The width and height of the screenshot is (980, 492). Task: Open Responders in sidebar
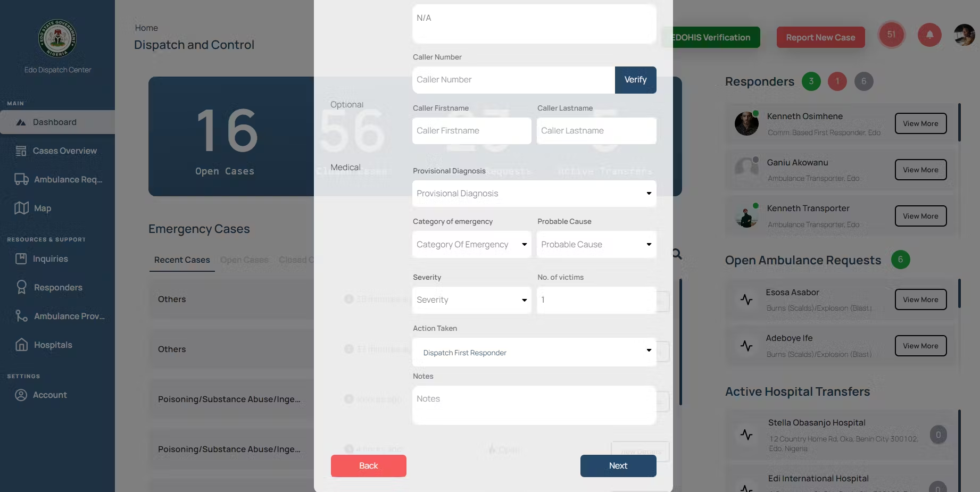pos(57,288)
